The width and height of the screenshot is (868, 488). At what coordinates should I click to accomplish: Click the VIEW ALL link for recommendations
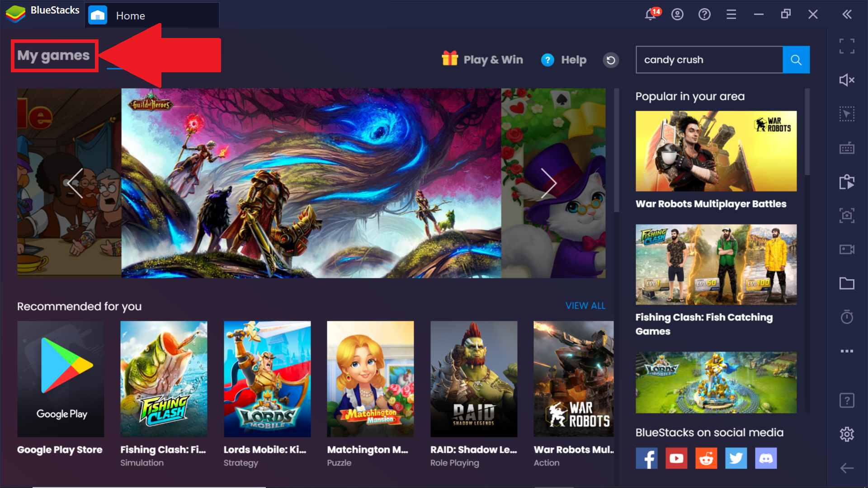pyautogui.click(x=585, y=305)
